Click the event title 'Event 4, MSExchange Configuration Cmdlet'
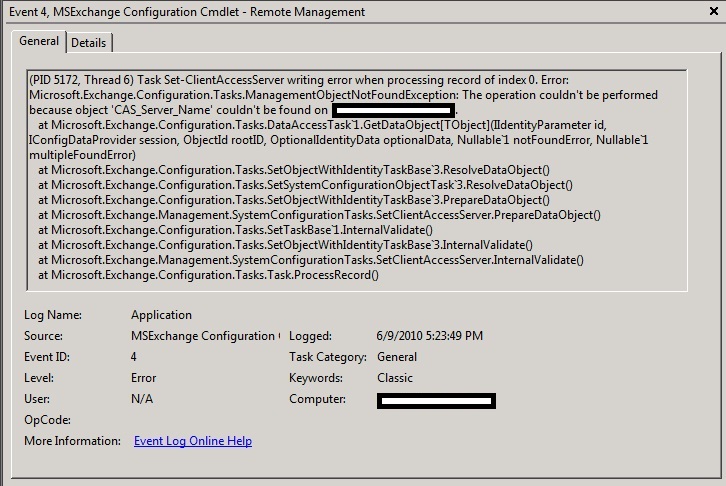The height and width of the screenshot is (486, 726). coord(124,12)
